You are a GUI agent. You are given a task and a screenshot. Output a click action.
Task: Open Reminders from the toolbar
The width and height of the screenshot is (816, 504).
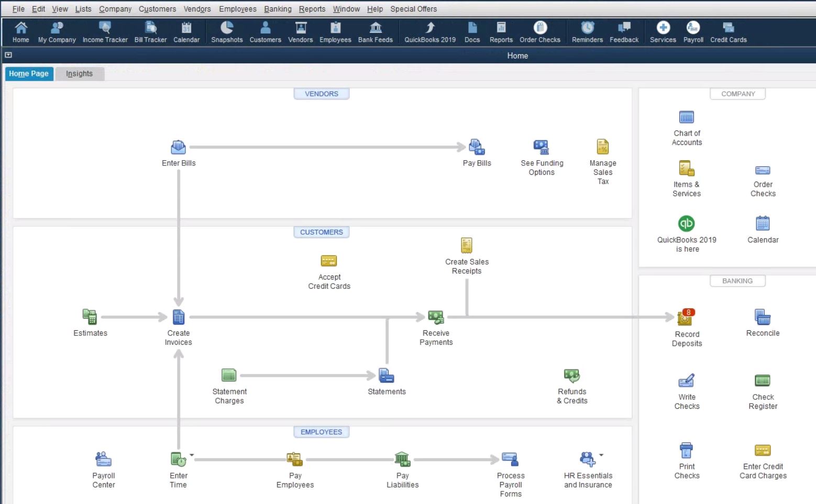tap(587, 32)
